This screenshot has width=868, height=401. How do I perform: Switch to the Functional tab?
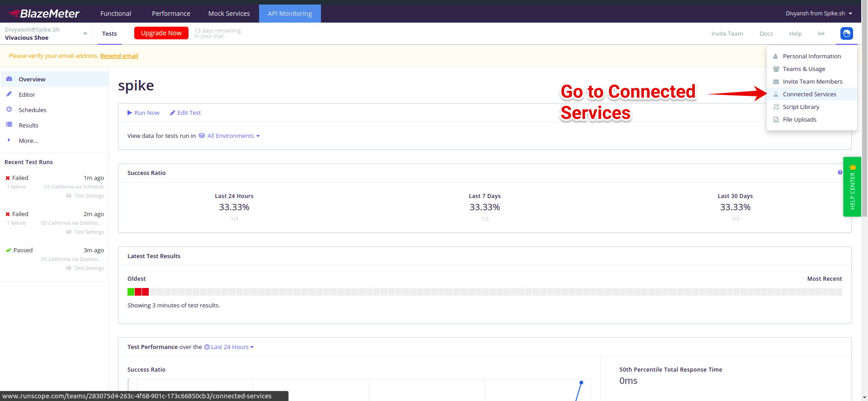116,14
